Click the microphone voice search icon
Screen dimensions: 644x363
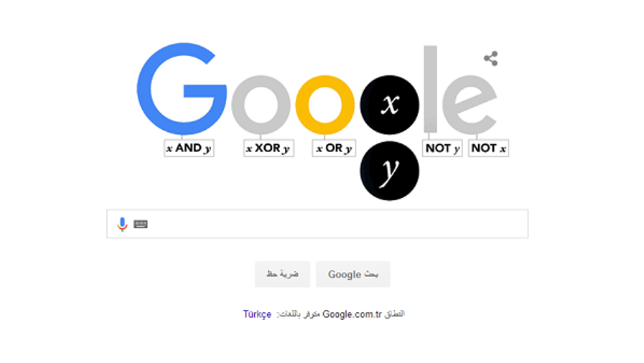tap(122, 225)
